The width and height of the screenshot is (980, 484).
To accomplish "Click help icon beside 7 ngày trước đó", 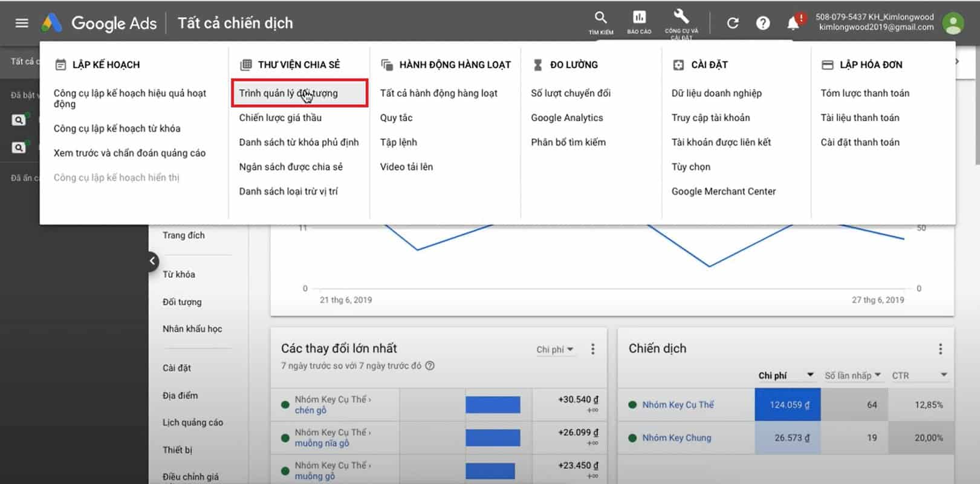I will 430,365.
